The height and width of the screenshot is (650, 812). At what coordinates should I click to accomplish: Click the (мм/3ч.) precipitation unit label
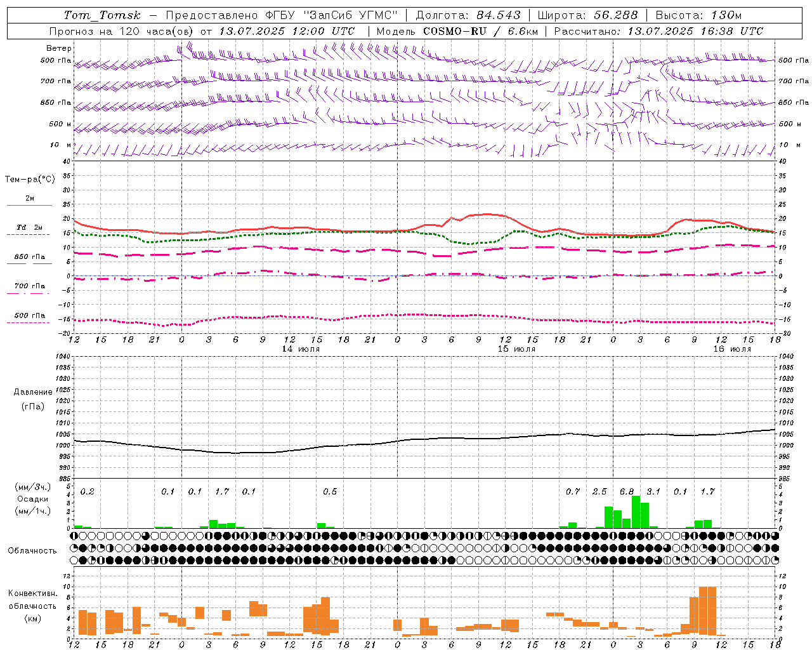tap(33, 487)
